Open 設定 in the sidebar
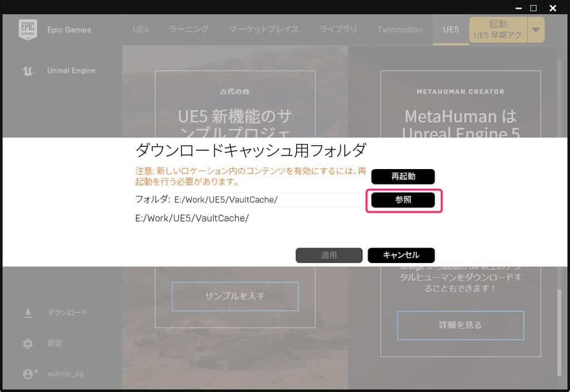The width and height of the screenshot is (570, 392). (x=55, y=343)
